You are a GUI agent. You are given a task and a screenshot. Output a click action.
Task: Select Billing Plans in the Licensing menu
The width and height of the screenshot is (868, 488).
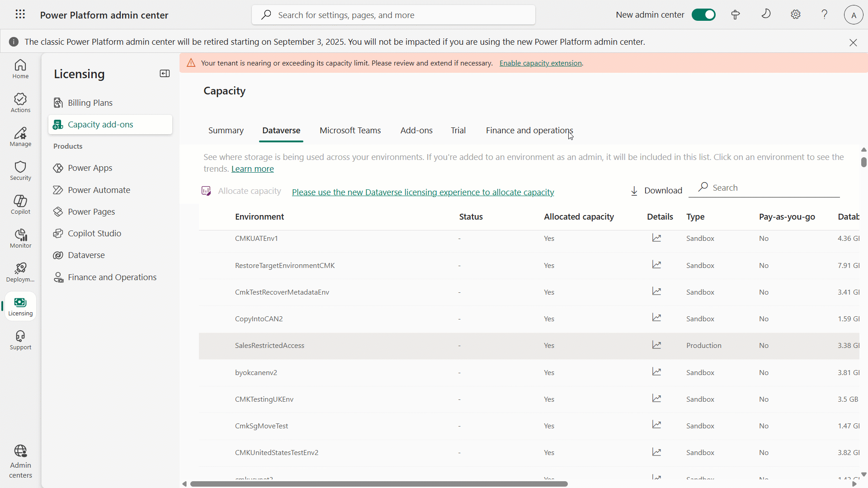pyautogui.click(x=90, y=103)
